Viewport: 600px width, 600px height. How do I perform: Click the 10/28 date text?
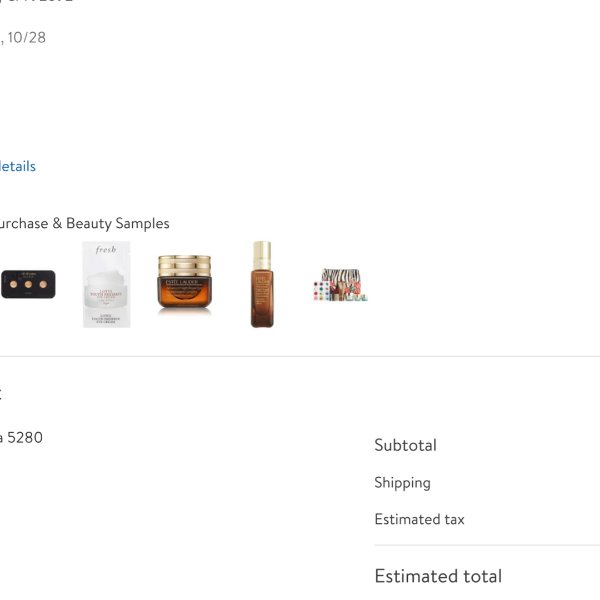pos(26,38)
